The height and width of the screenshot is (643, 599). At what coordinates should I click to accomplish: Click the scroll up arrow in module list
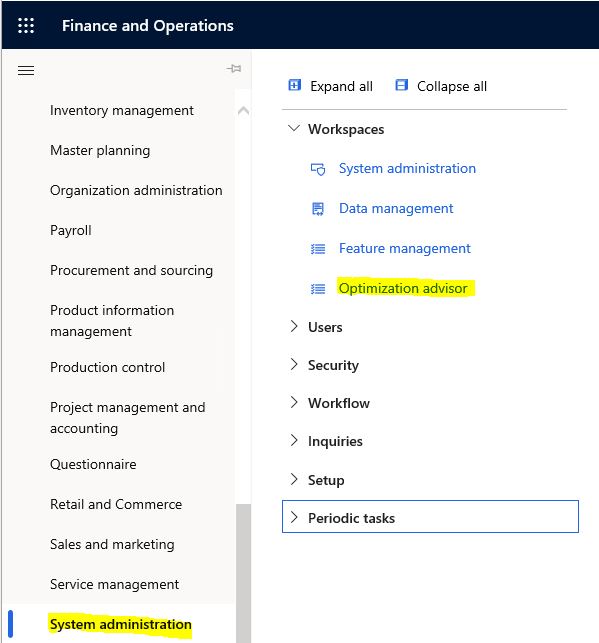pyautogui.click(x=243, y=111)
